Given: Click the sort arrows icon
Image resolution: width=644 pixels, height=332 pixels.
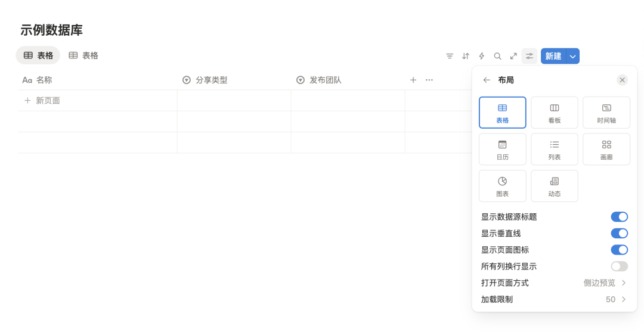Looking at the screenshot, I should (x=466, y=56).
